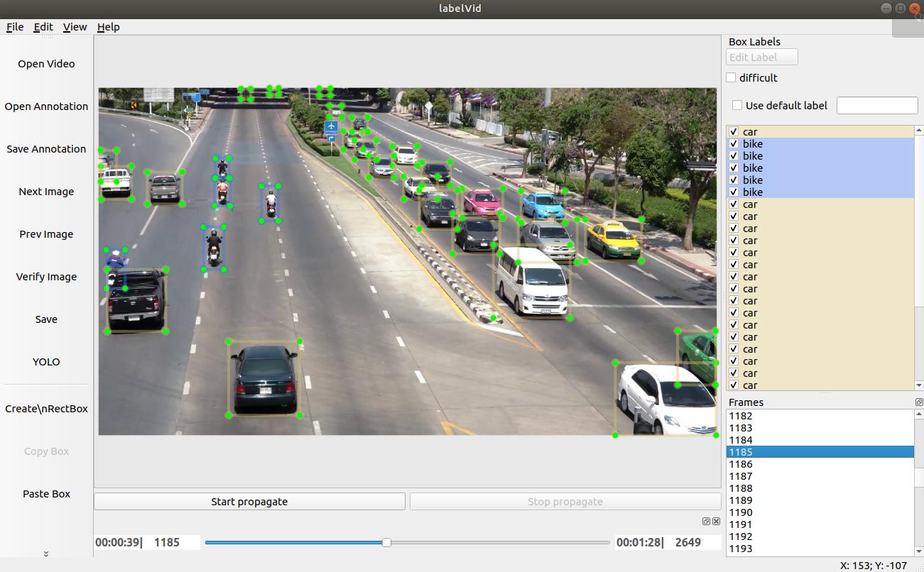Switch save format with the YOLO button

pyautogui.click(x=46, y=362)
